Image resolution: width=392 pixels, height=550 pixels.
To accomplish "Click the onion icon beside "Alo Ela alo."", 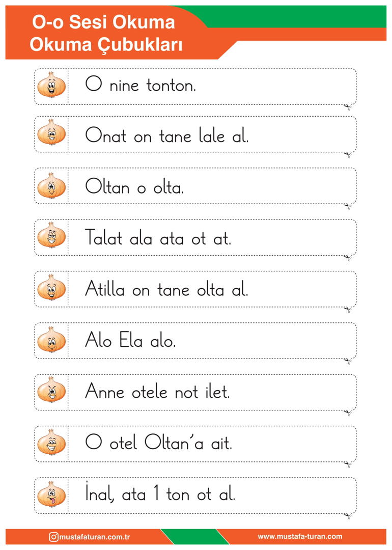I will click(51, 340).
